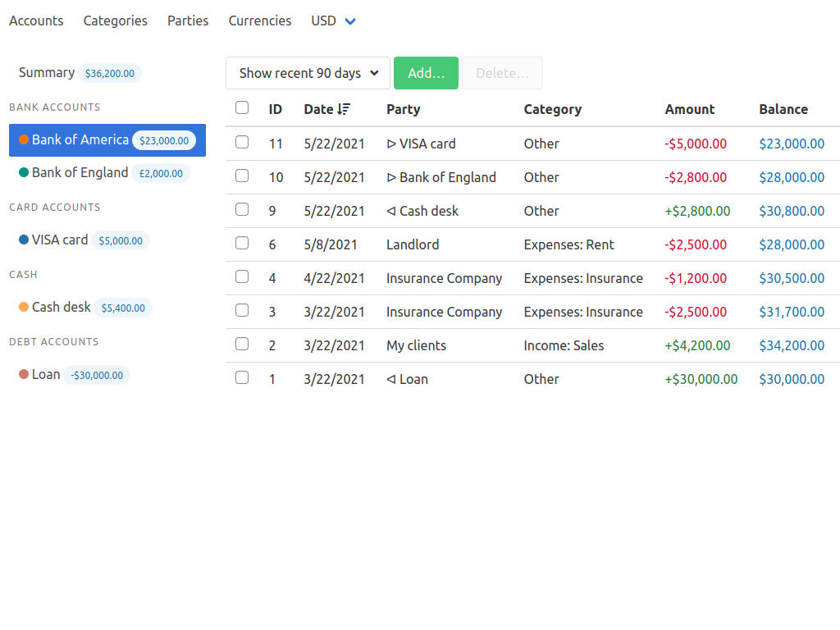The height and width of the screenshot is (630, 840).
Task: Expand the USD currency selector chevron
Action: pyautogui.click(x=350, y=21)
